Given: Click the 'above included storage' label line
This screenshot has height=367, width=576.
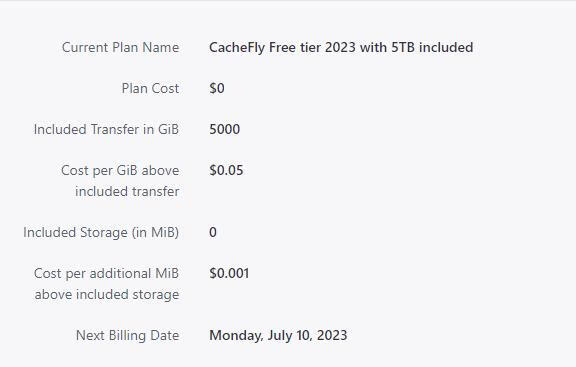Looking at the screenshot, I should (107, 295).
